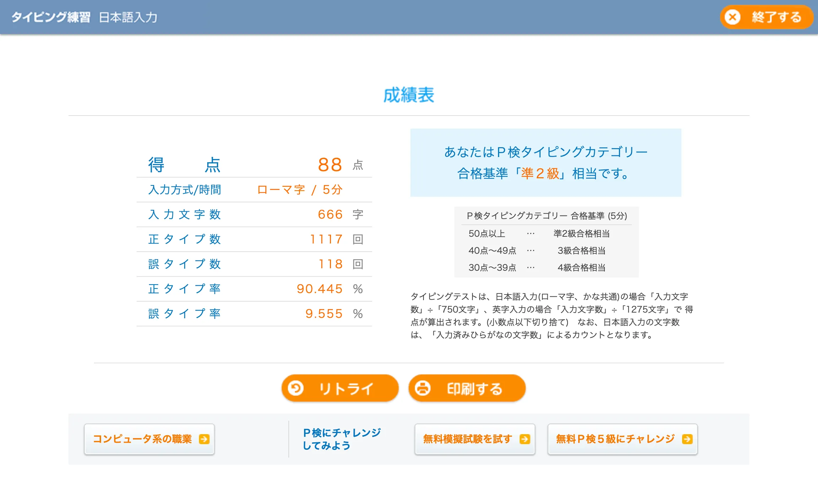The width and height of the screenshot is (818, 504).
Task: Click P検タイピングカテゴリー 合格基準 (5分) table header
Action: click(547, 216)
